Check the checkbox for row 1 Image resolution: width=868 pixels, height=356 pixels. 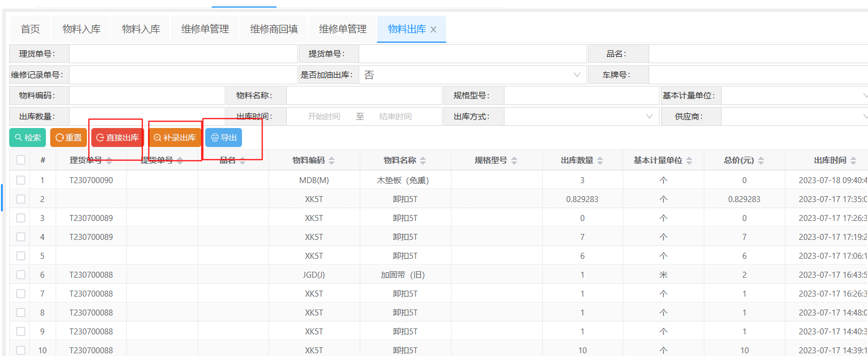(x=21, y=180)
